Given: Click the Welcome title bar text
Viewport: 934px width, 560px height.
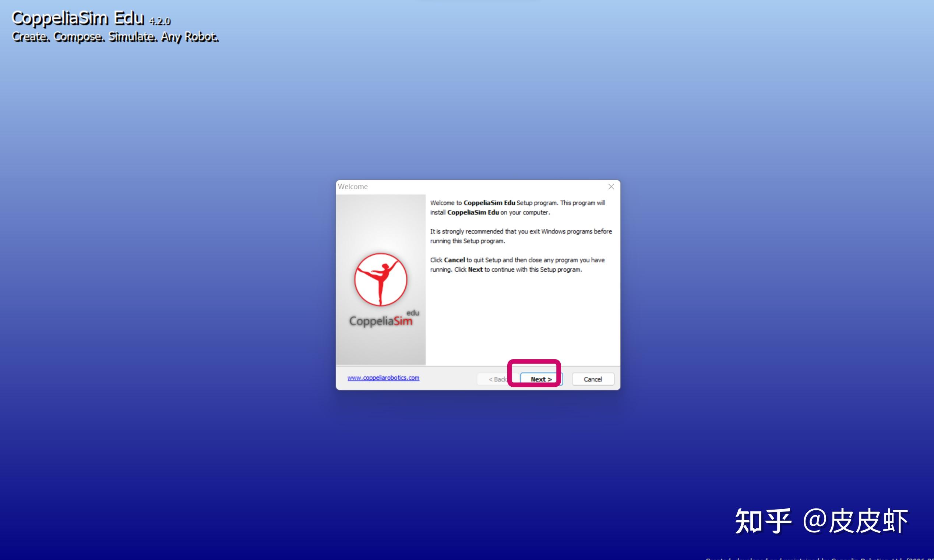Looking at the screenshot, I should point(353,187).
